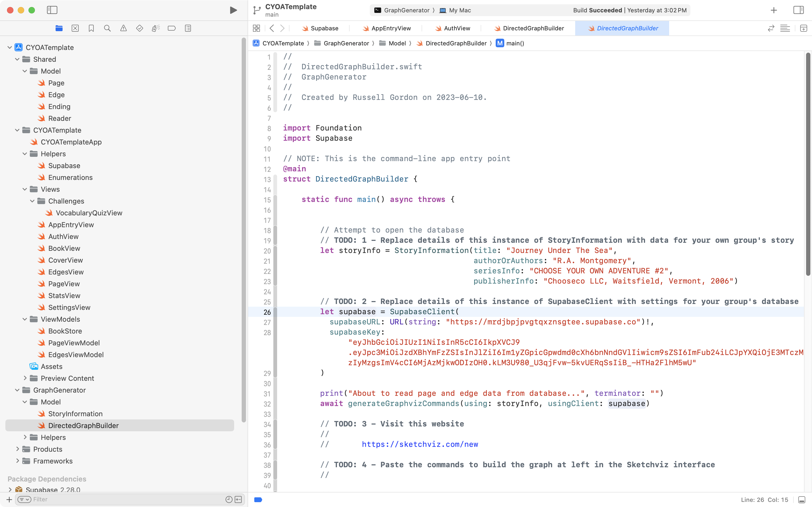The width and height of the screenshot is (812, 507).
Task: Toggle the right inspector panel
Action: coord(798,10)
